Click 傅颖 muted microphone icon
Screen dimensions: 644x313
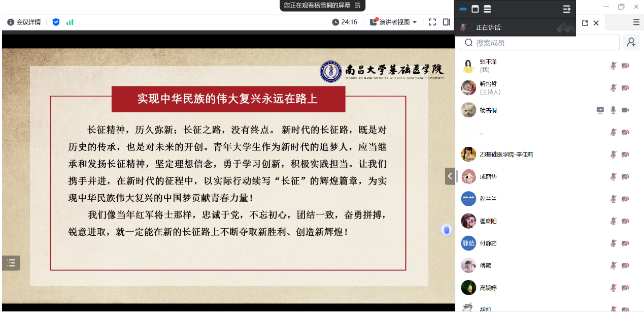(613, 265)
